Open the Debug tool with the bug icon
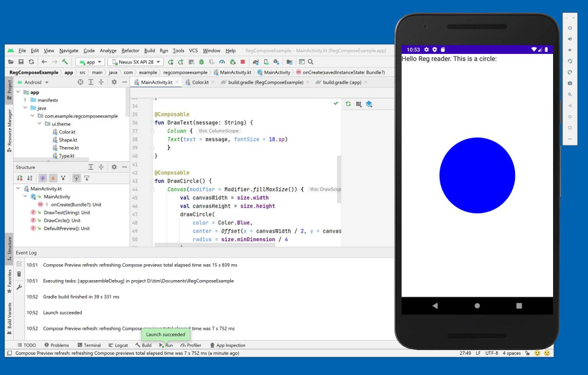 pos(200,62)
